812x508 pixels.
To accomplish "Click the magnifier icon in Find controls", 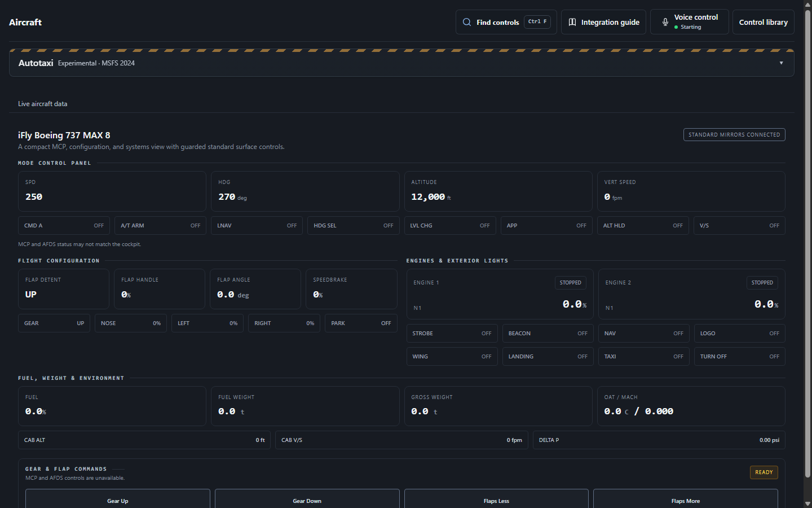I will tap(467, 22).
